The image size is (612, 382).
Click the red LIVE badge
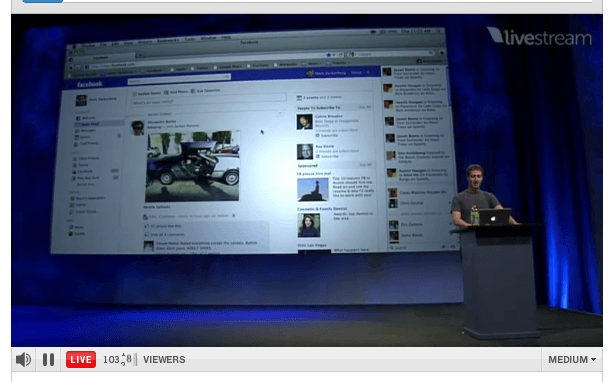(x=81, y=359)
